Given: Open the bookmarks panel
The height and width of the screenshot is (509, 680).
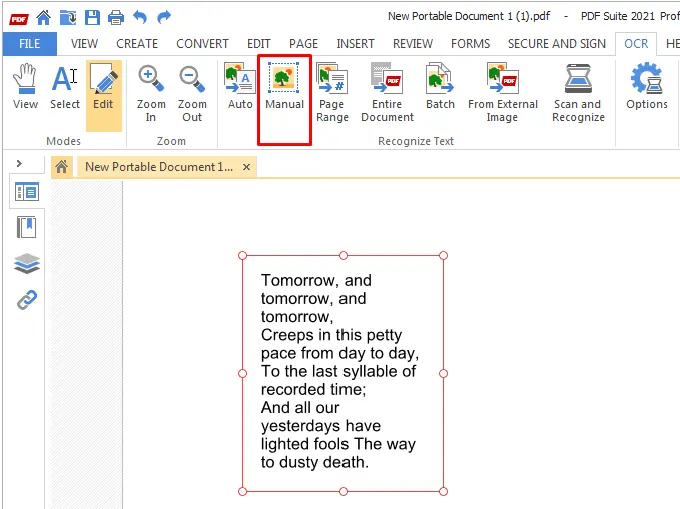Looking at the screenshot, I should click(27, 227).
